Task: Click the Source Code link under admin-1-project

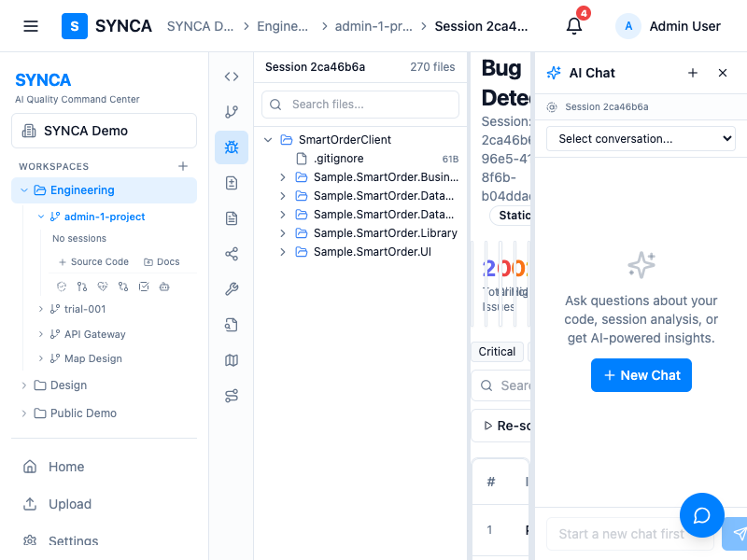Action: click(93, 262)
